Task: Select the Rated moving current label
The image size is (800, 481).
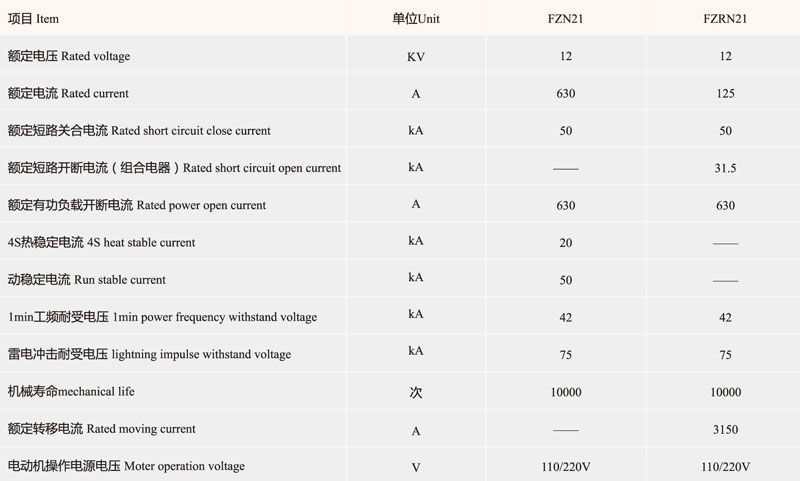Action: pyautogui.click(x=102, y=428)
